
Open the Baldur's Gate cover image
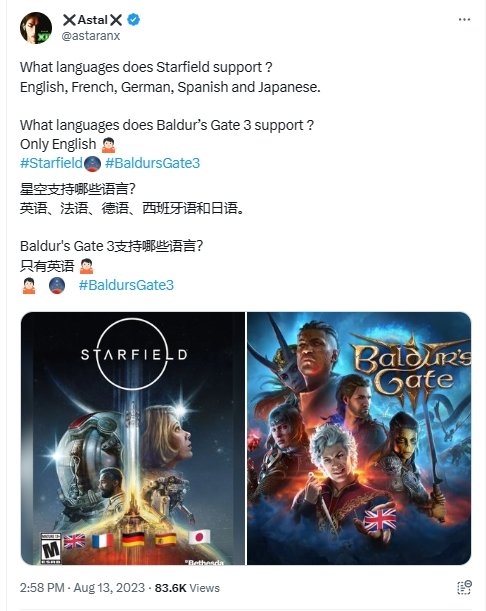359,438
